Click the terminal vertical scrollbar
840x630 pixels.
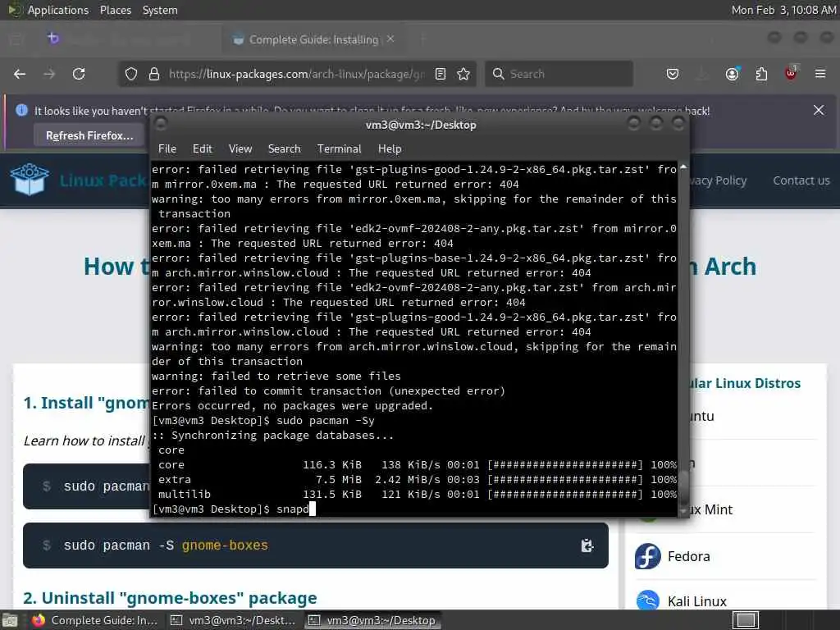click(x=683, y=339)
